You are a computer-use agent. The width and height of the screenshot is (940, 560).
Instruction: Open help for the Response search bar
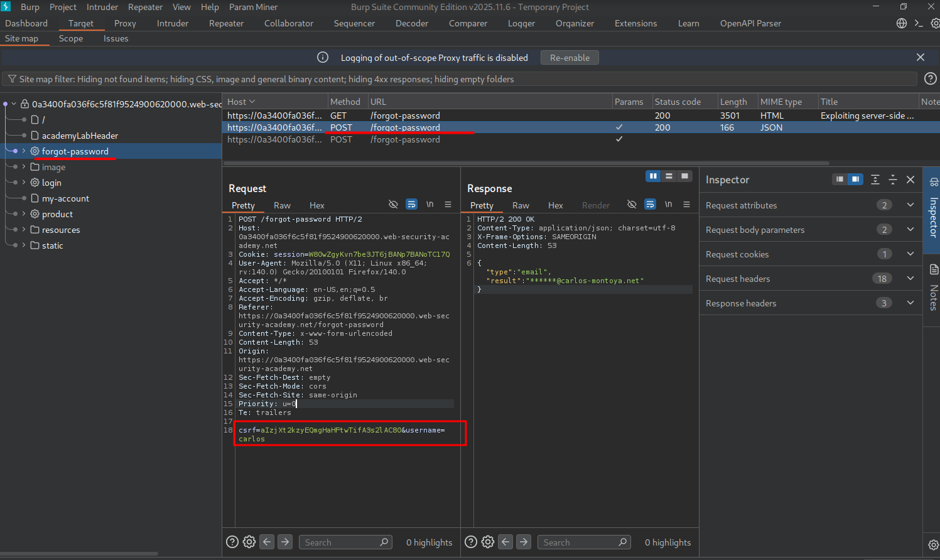471,542
